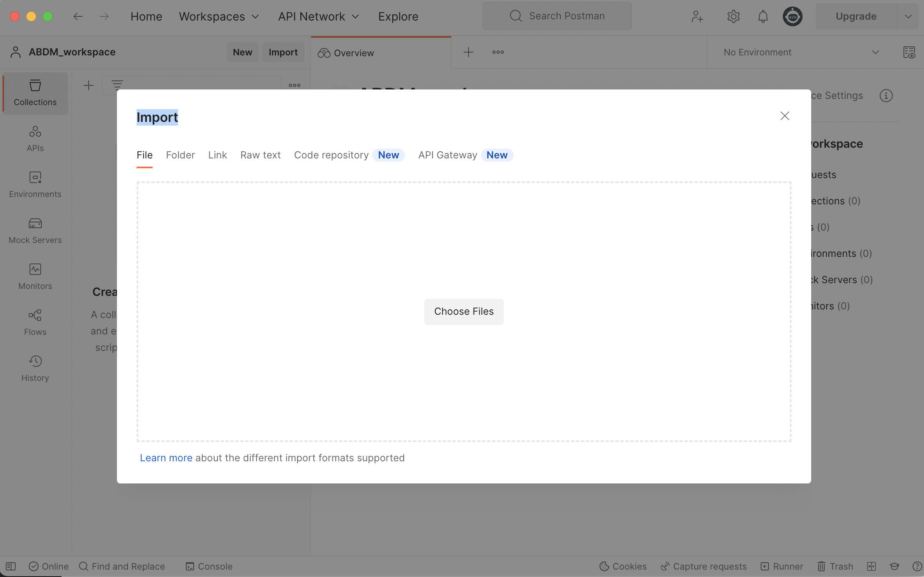Open the notifications bell
This screenshot has width=924, height=577.
tap(763, 16)
